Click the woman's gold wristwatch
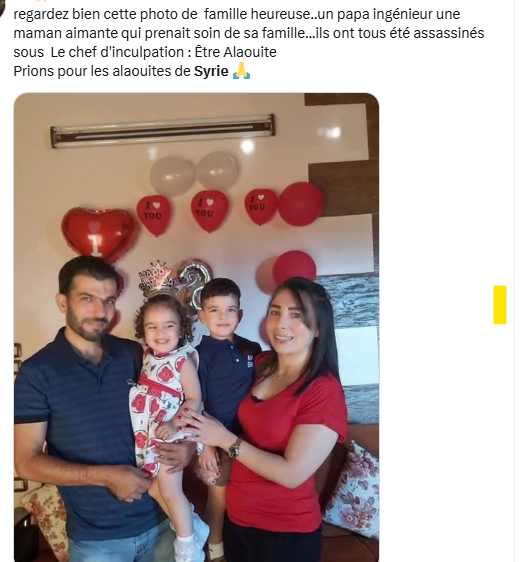The width and height of the screenshot is (525, 562). (x=235, y=448)
